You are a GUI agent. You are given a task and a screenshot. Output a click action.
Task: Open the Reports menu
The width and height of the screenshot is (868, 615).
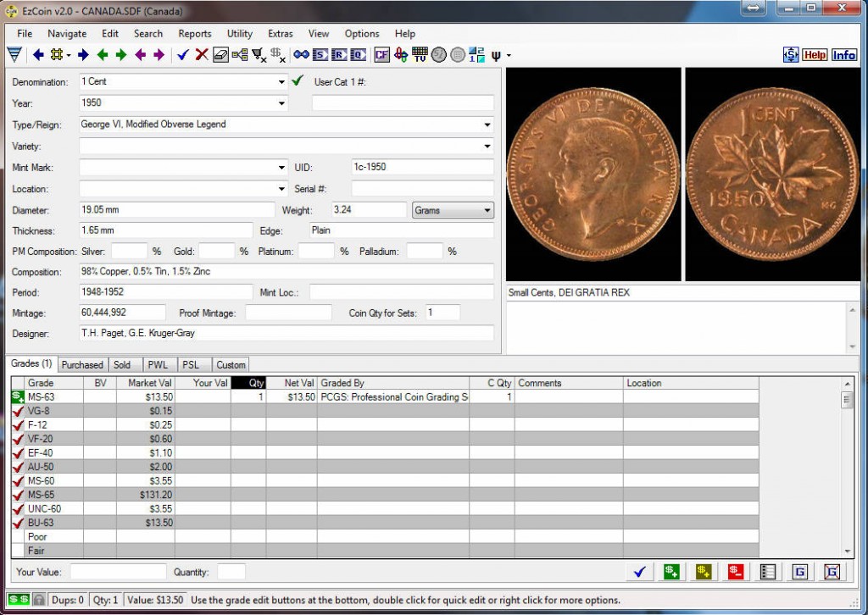click(x=194, y=34)
